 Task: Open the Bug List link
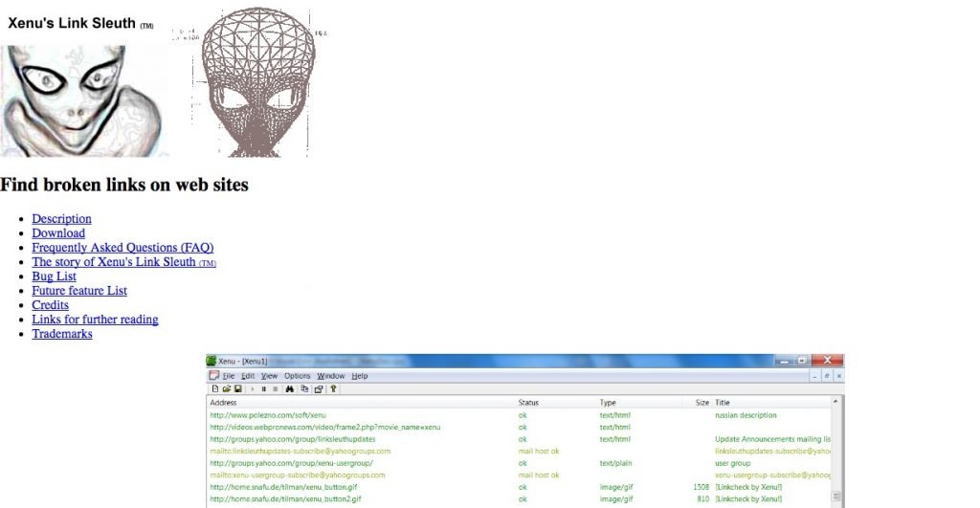pyautogui.click(x=54, y=276)
